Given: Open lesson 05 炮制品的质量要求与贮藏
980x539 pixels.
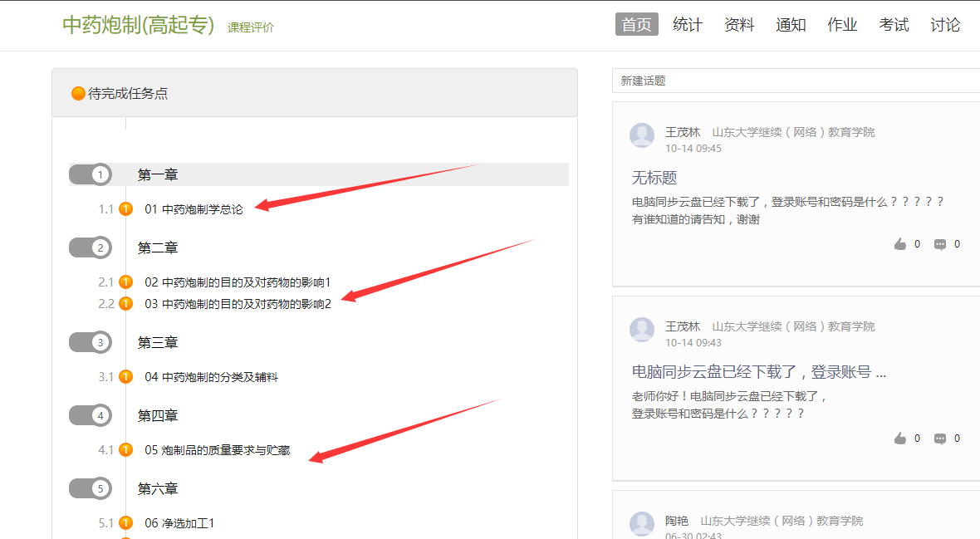Looking at the screenshot, I should 218,450.
